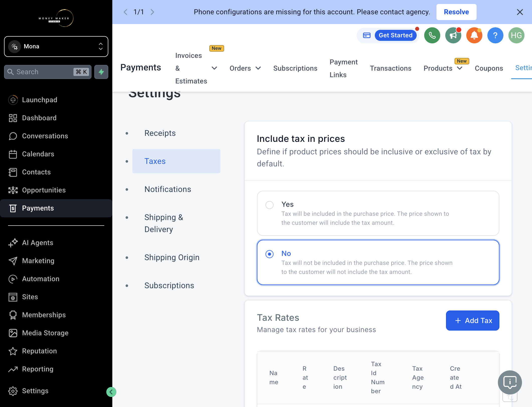Expand the Invoices & Estimates menu
Screen dimensions: 532x407
coord(214,68)
